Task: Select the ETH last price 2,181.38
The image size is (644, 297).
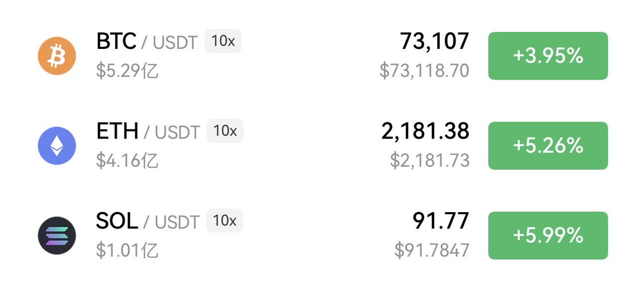Action: (x=425, y=131)
